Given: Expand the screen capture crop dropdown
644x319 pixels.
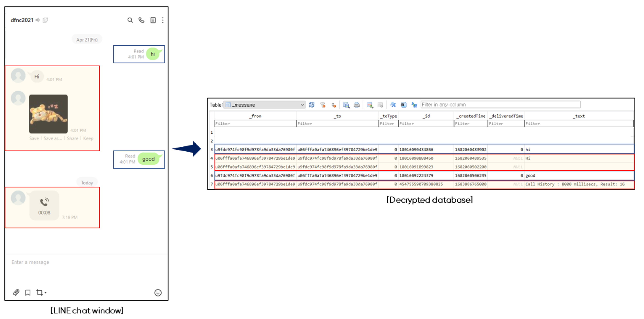Looking at the screenshot, I should [45, 292].
